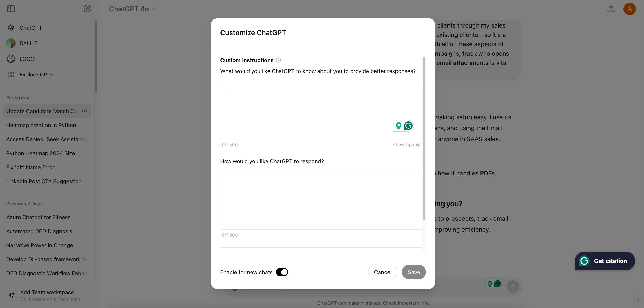Click the dialog's vertical scrollbar
The width and height of the screenshot is (644, 308).
pos(424,138)
